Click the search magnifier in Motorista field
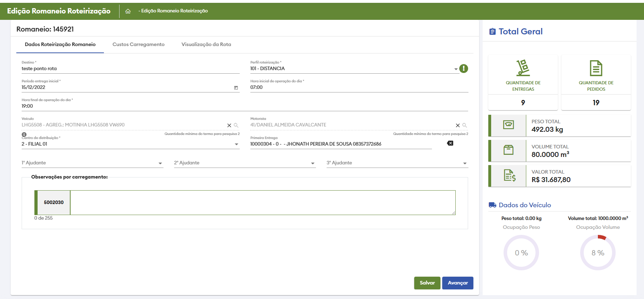The height and width of the screenshot is (299, 644). coord(465,125)
